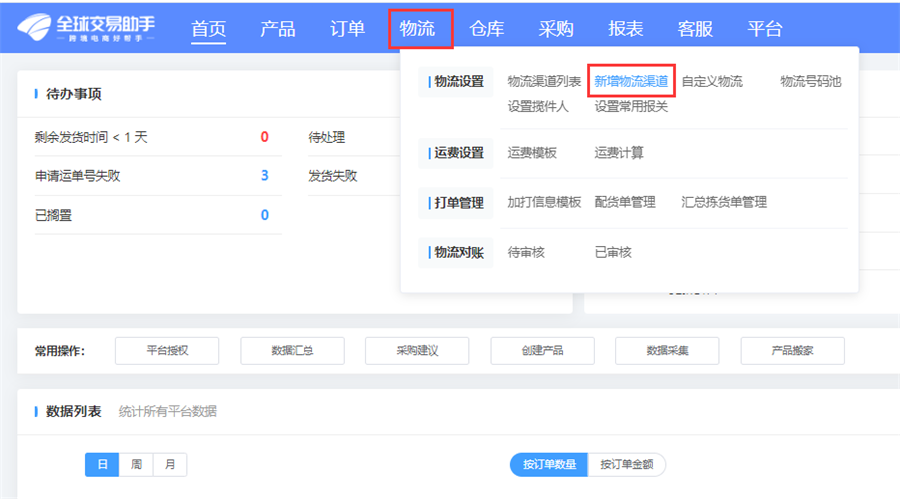This screenshot has height=499, width=900.
Task: Click the 平台授权 button
Action: pos(167,350)
